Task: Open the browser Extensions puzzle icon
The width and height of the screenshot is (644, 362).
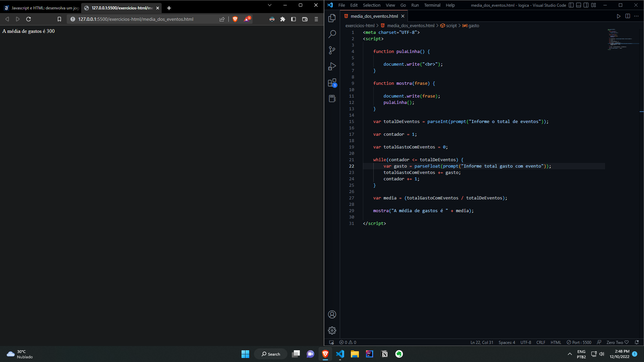Action: (283, 19)
